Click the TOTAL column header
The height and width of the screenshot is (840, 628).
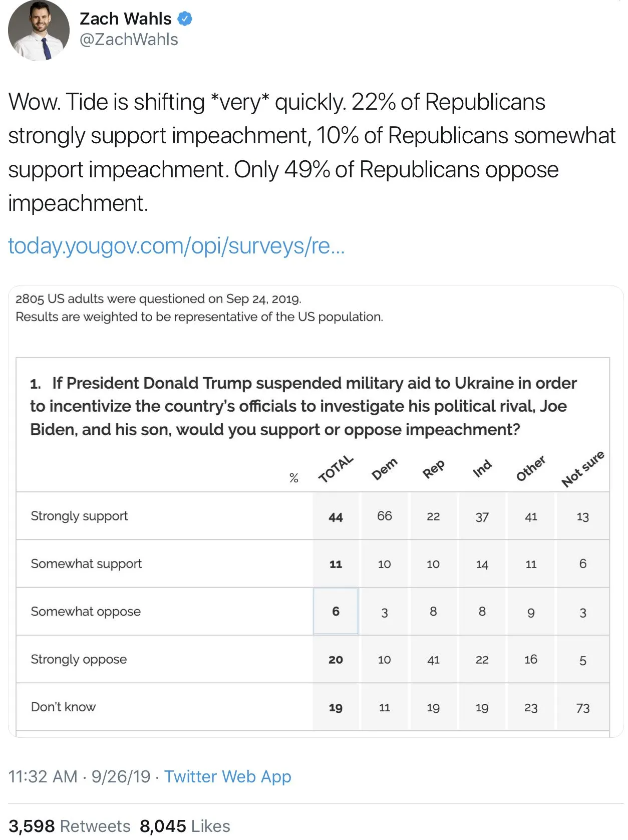click(336, 469)
